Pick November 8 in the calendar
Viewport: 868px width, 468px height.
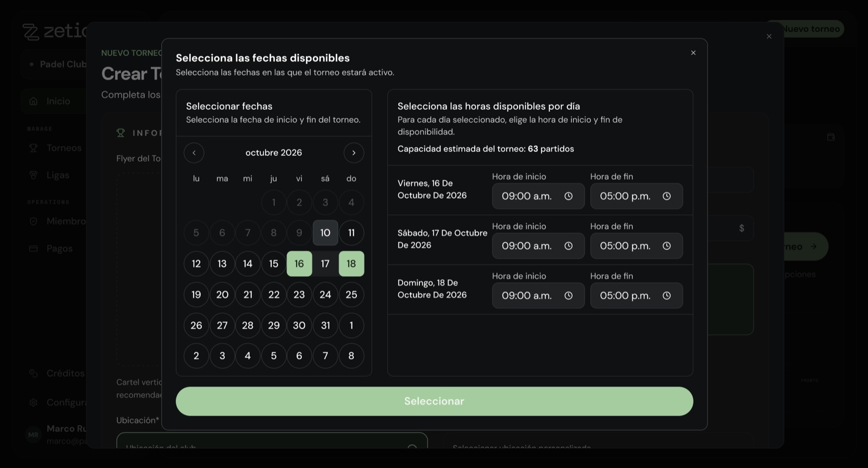pyautogui.click(x=352, y=356)
